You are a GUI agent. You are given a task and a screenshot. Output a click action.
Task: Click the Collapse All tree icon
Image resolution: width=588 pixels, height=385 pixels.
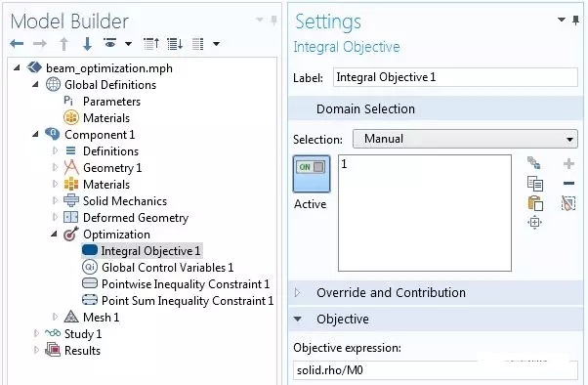pyautogui.click(x=151, y=44)
